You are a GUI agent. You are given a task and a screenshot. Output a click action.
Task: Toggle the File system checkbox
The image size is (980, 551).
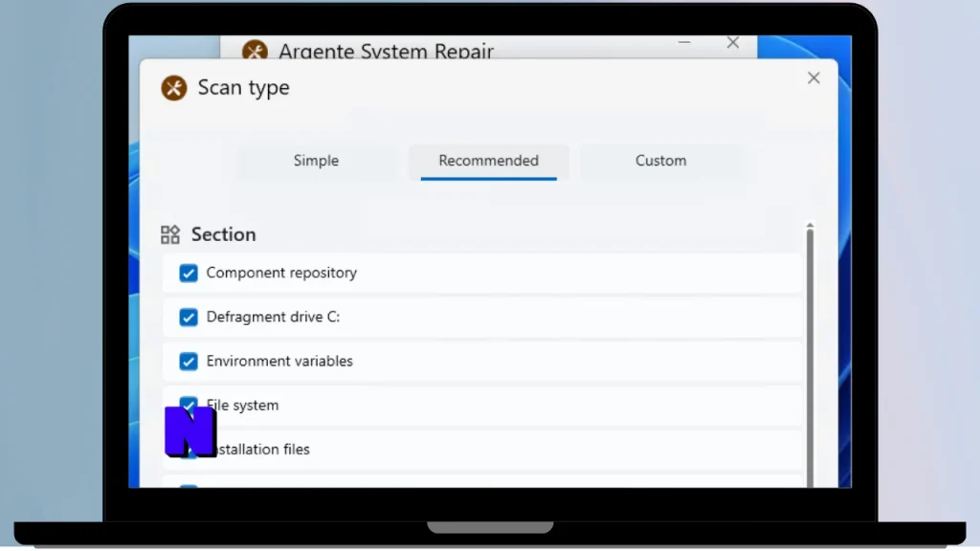point(189,403)
